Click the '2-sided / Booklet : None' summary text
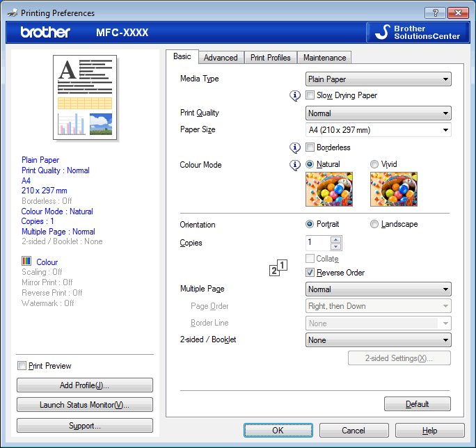This screenshot has width=476, height=448. tap(62, 241)
